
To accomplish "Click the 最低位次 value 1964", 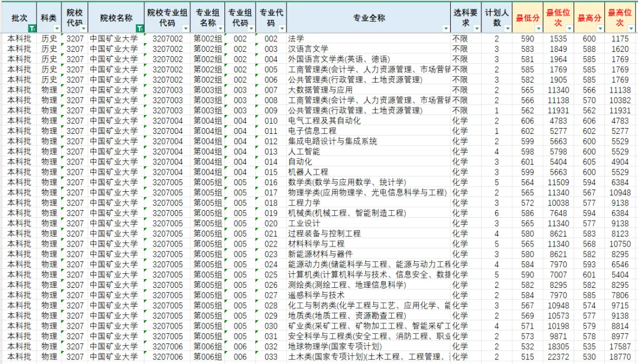I will click(x=558, y=60).
